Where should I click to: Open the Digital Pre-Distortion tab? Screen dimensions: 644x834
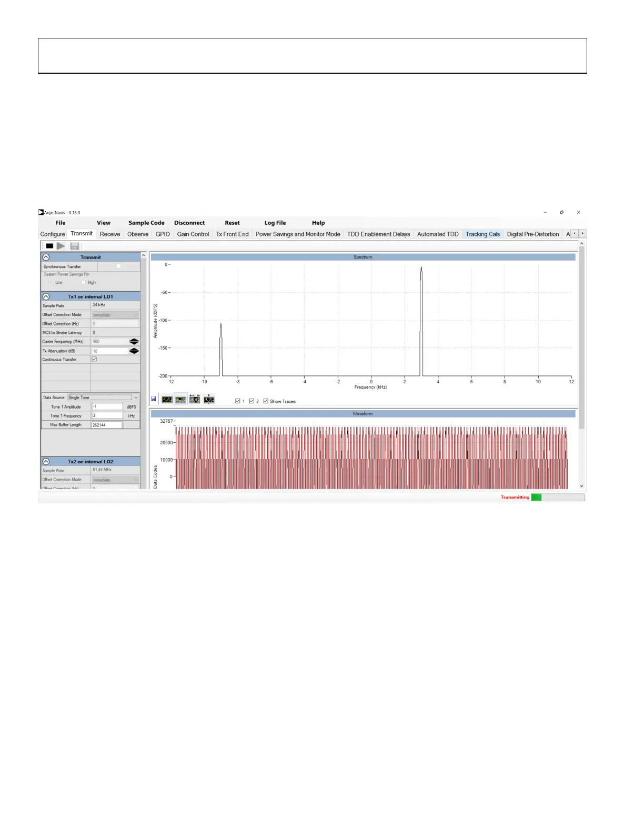[533, 234]
